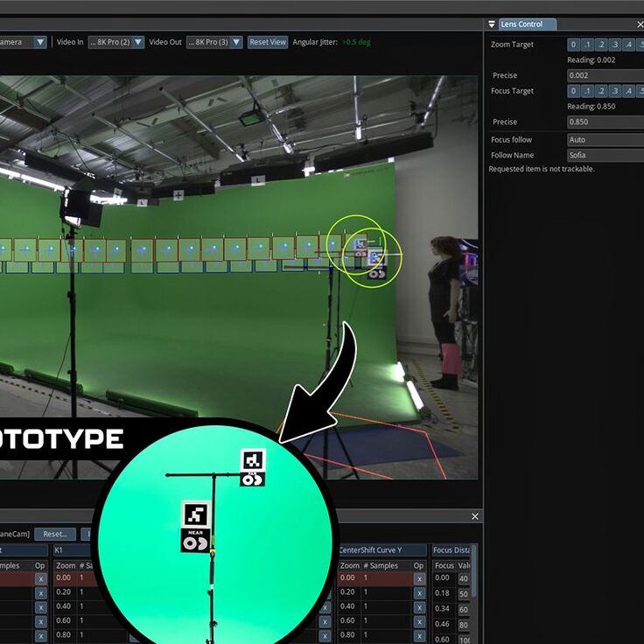This screenshot has width=644, height=644.
Task: Set Focus Target to .2
Action: coord(601,91)
